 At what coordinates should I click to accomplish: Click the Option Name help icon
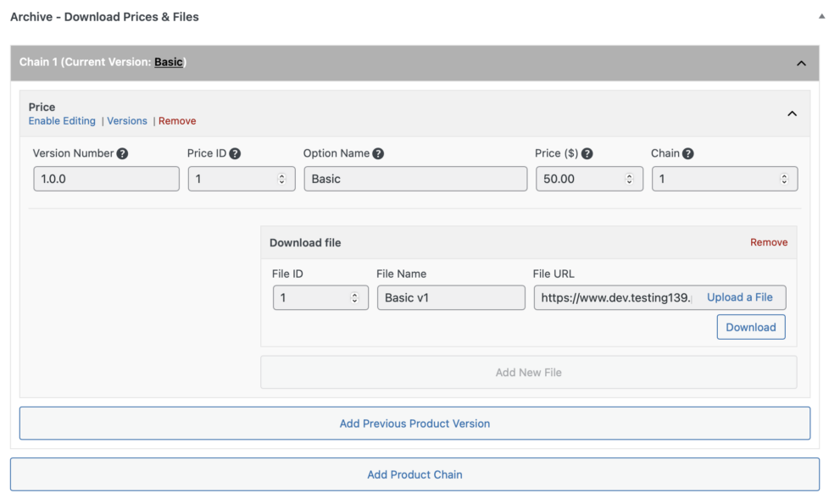(378, 153)
